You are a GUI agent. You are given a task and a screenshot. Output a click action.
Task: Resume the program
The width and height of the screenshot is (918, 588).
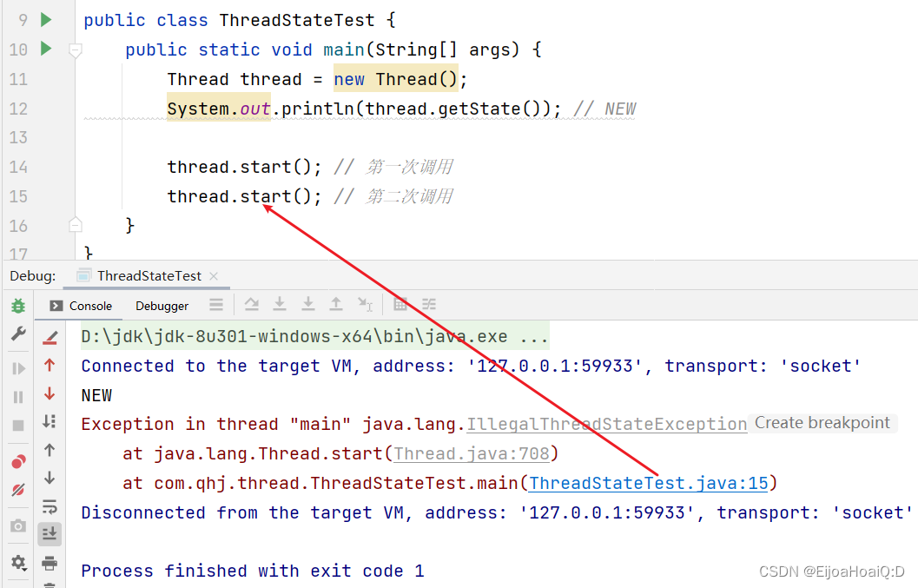pos(18,367)
